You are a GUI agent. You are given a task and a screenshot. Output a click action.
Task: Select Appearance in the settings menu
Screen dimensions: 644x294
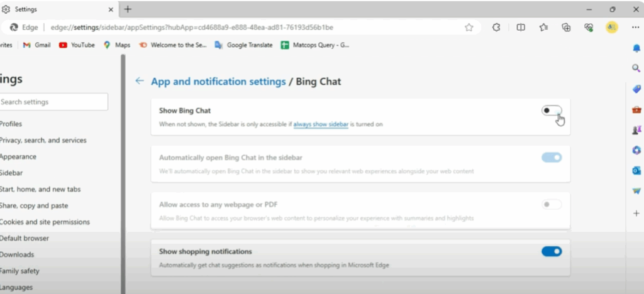click(18, 156)
